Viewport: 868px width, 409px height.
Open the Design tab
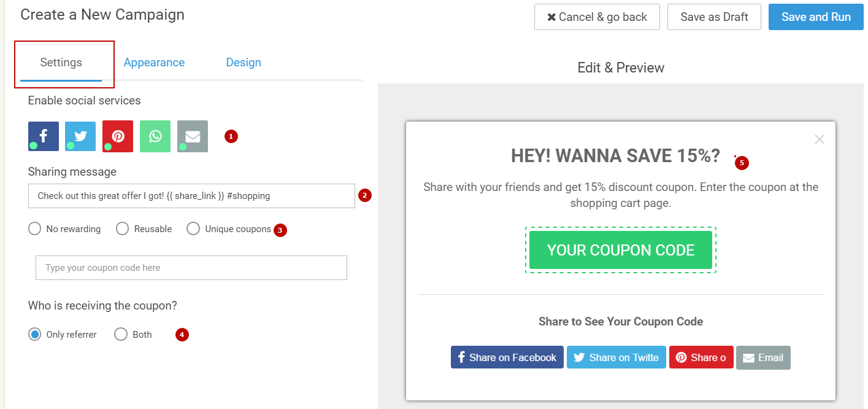[244, 62]
